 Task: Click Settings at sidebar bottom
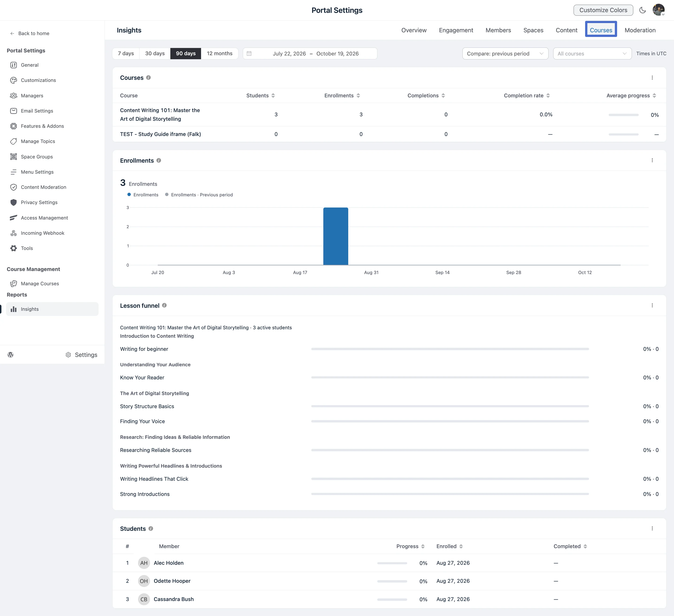[x=82, y=355]
